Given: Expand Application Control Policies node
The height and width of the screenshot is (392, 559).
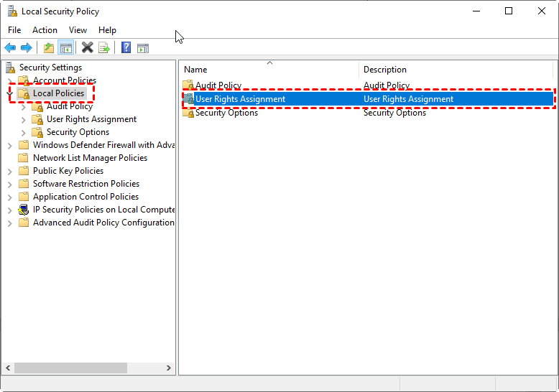Looking at the screenshot, I should 10,197.
